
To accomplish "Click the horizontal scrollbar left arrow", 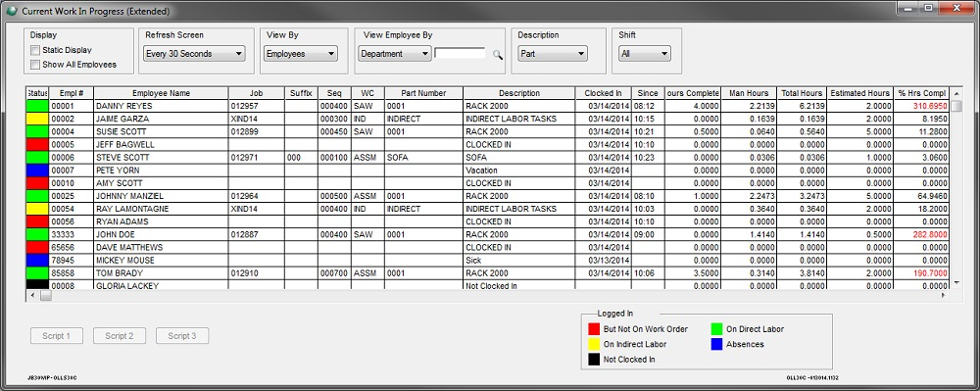I will tap(32, 295).
